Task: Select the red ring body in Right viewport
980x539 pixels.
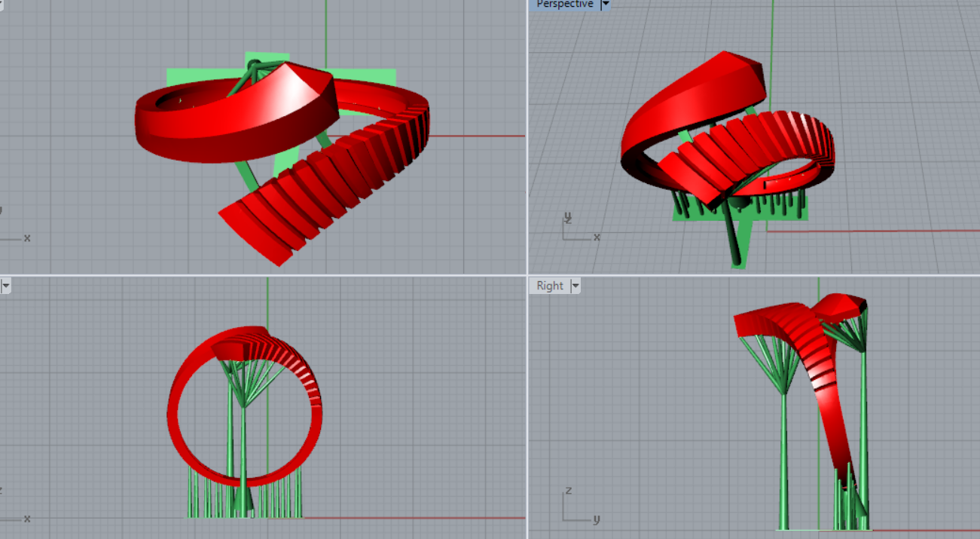Action: 829,392
